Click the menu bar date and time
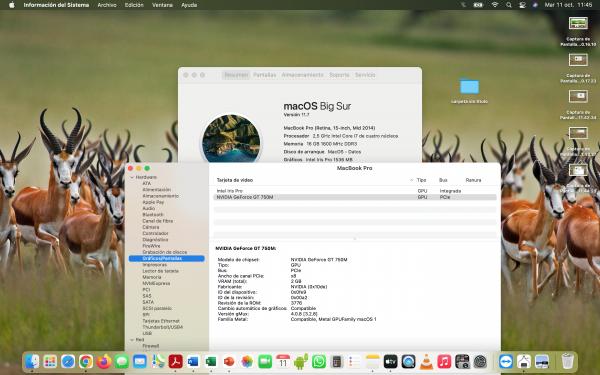This screenshot has width=600, height=375. click(x=568, y=5)
